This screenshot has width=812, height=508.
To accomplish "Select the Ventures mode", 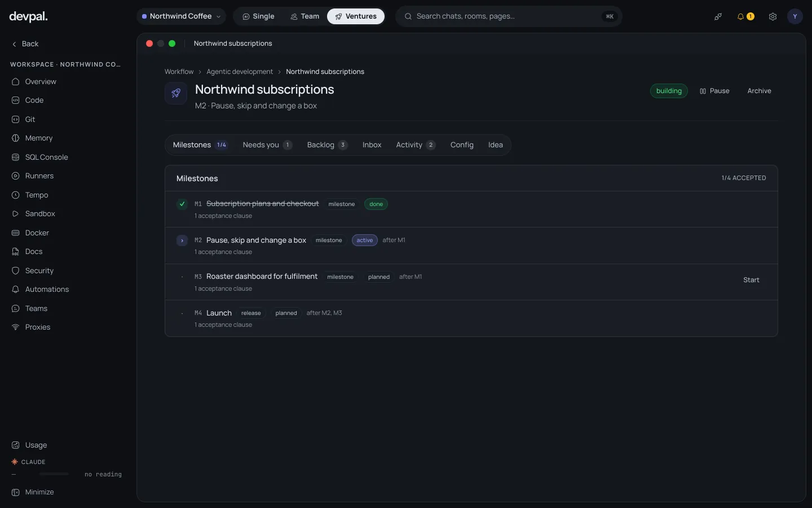I will point(356,16).
